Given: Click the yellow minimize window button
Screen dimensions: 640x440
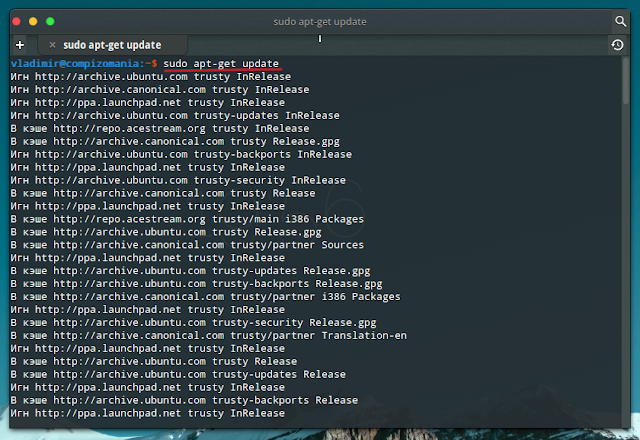Looking at the screenshot, I should coord(33,21).
